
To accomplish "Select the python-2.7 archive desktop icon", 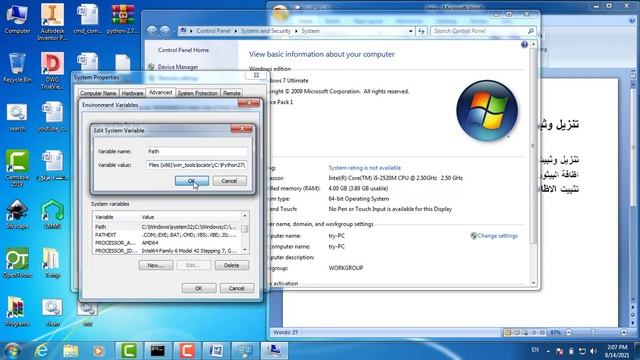I will [x=122, y=19].
